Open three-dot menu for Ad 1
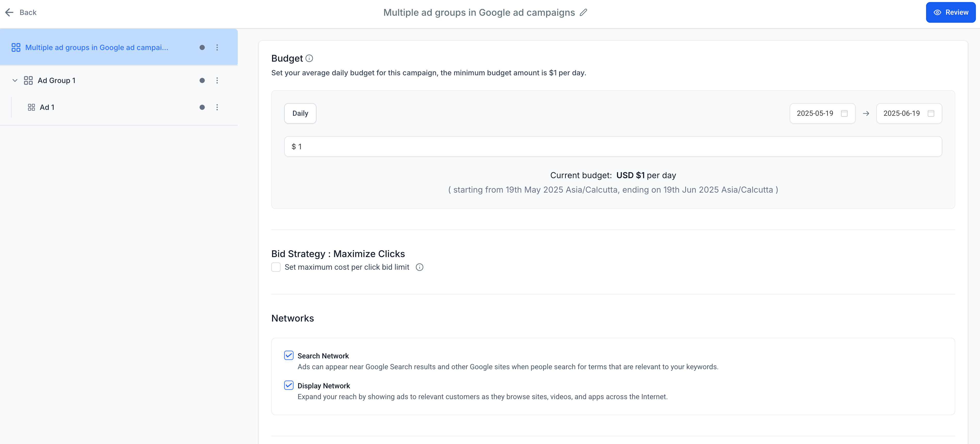 click(x=217, y=107)
